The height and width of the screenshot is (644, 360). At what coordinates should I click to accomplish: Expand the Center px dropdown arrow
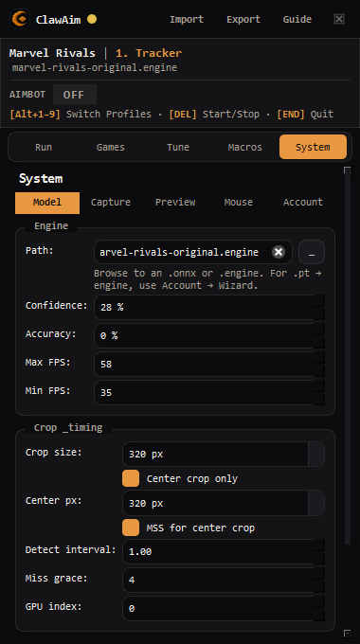pos(316,503)
